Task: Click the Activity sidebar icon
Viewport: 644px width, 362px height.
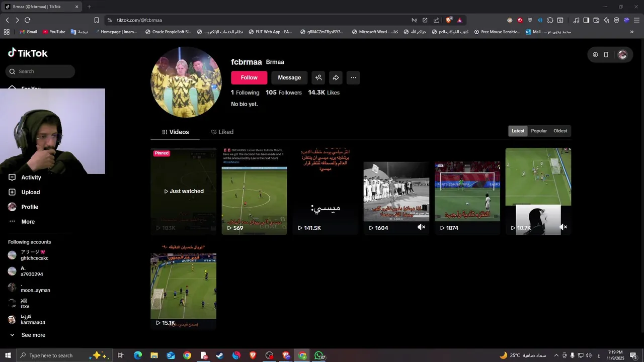Action: coord(12,177)
